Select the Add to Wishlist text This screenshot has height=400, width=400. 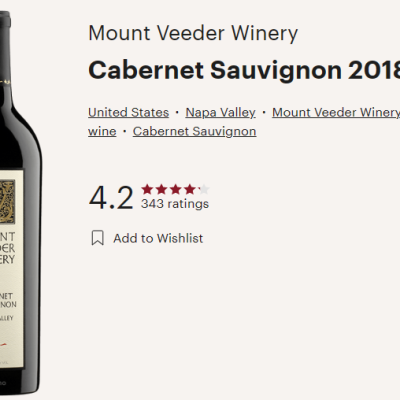point(158,238)
